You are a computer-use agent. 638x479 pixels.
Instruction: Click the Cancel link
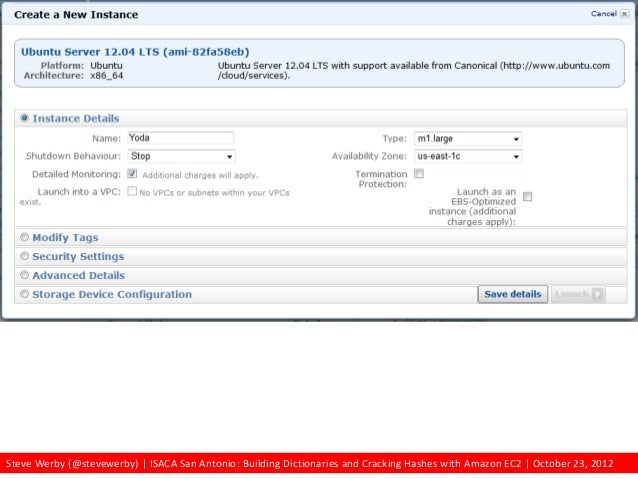coord(604,14)
